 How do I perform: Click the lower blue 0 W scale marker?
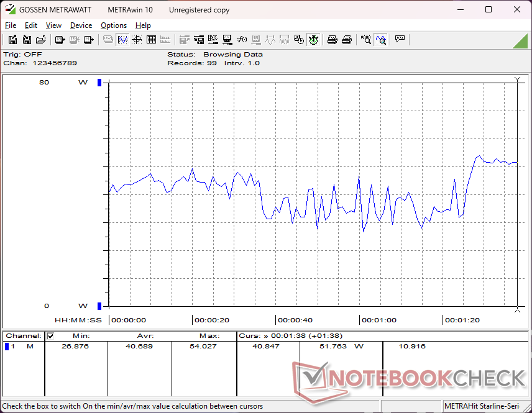(x=99, y=306)
